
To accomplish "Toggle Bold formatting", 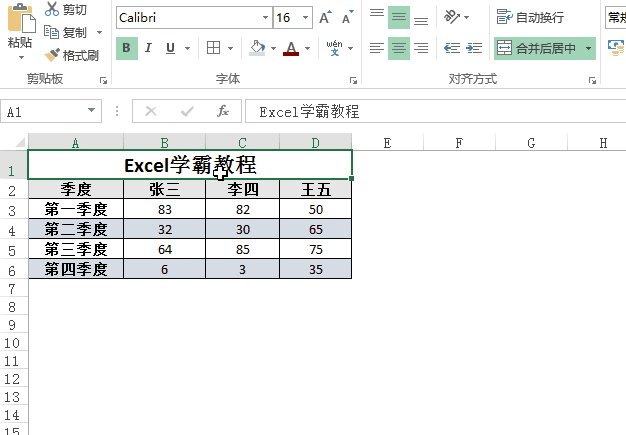I will (x=127, y=48).
